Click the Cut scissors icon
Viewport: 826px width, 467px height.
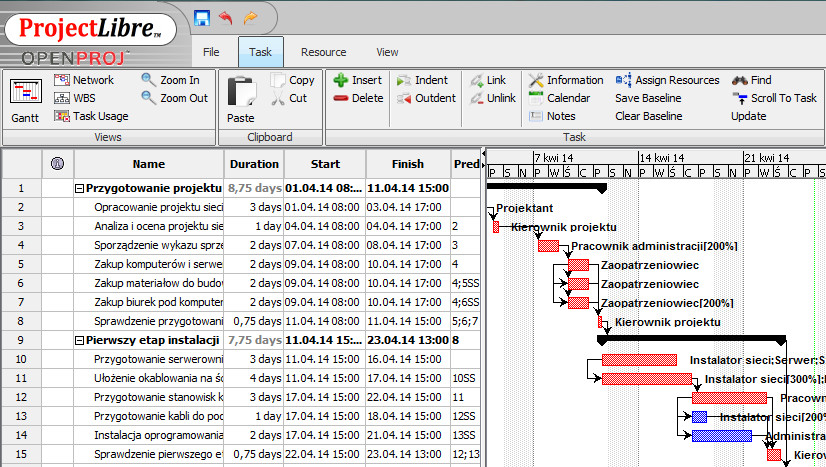click(278, 98)
